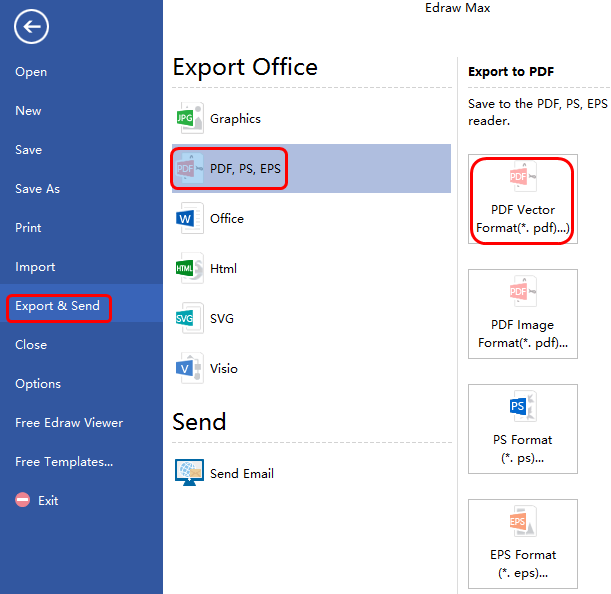Click the Word Office export icon
Image resolution: width=611 pixels, height=594 pixels.
190,218
